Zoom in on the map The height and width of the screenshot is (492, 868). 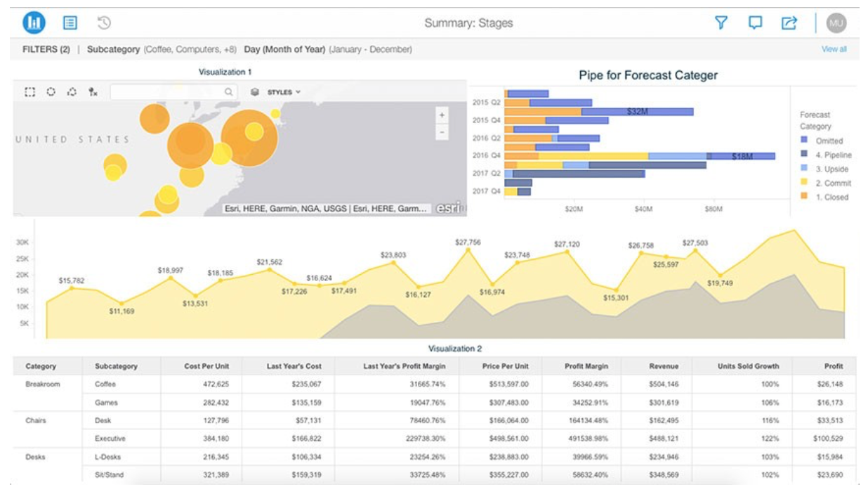442,115
